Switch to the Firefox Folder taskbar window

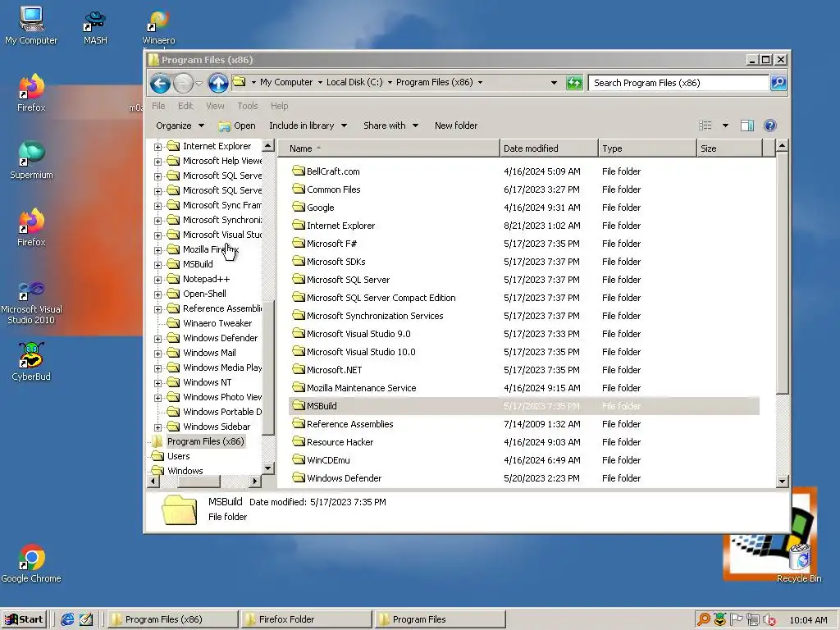point(307,619)
